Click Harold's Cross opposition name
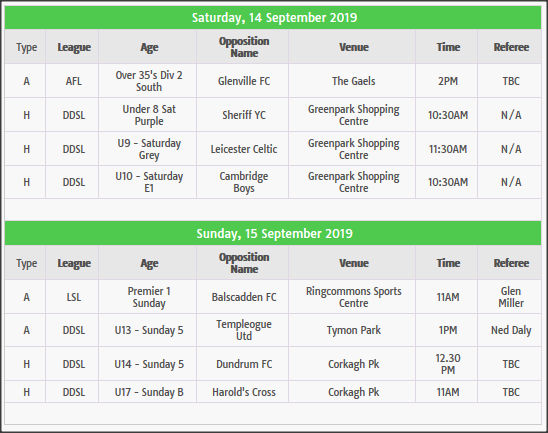The width and height of the screenshot is (548, 433). pyautogui.click(x=244, y=392)
